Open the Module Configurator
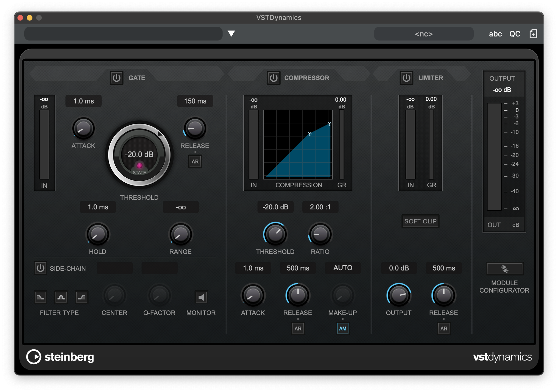 click(x=504, y=269)
